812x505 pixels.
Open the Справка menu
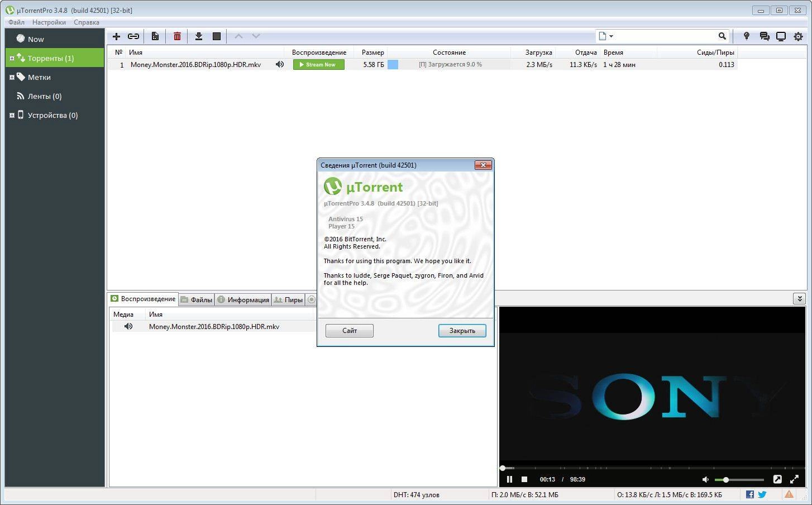pos(87,22)
